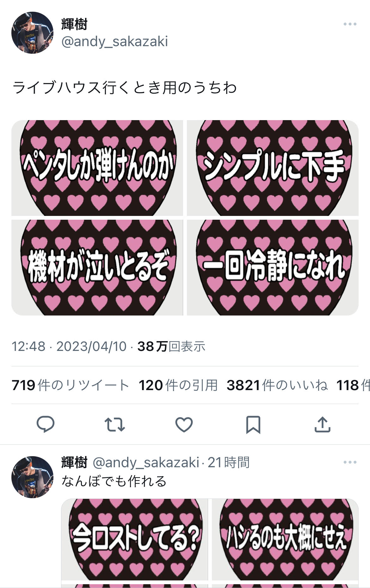Screen dimensions: 370x588
Task: Bookmark the tweet with the bookmark icon
Action: tap(253, 425)
